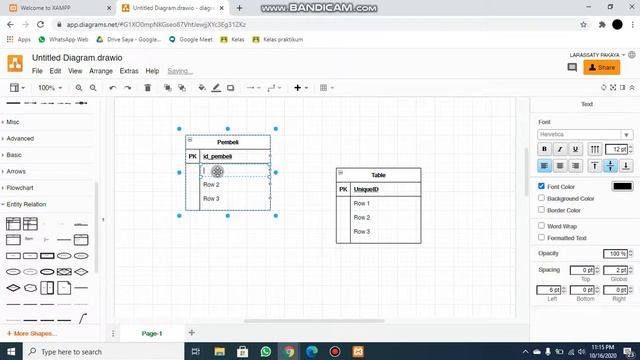The image size is (640, 360).
Task: Open More Shapes link
Action: [x=32, y=333]
